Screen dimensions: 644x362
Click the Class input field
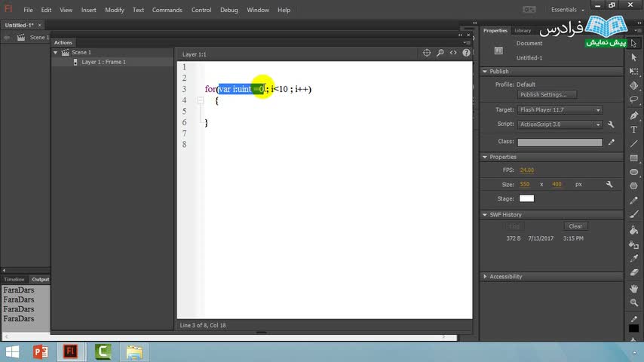coord(560,143)
